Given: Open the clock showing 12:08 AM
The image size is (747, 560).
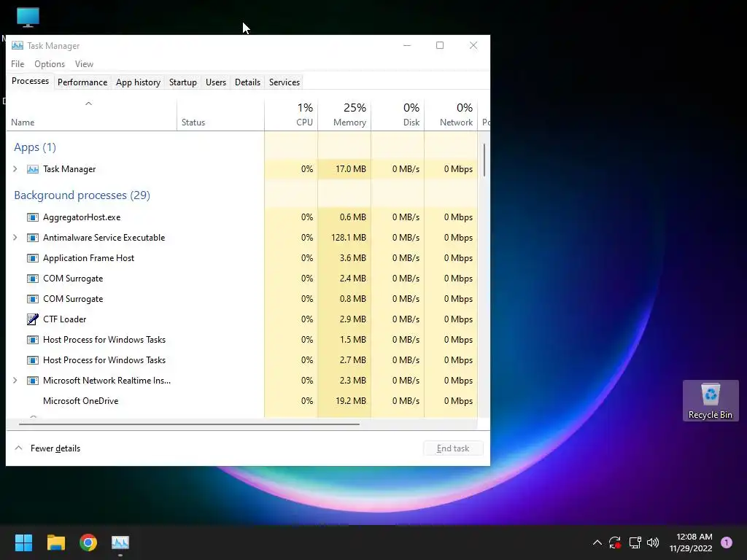Looking at the screenshot, I should 691,542.
